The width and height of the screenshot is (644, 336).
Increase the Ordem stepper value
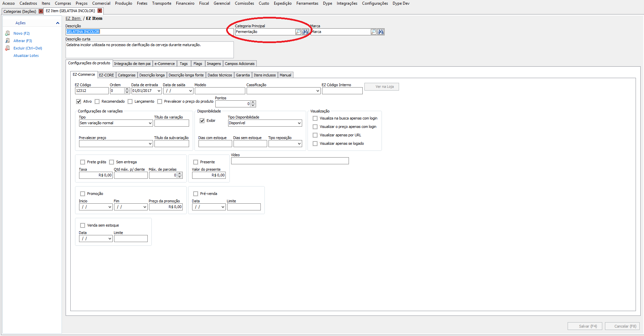[x=127, y=89]
